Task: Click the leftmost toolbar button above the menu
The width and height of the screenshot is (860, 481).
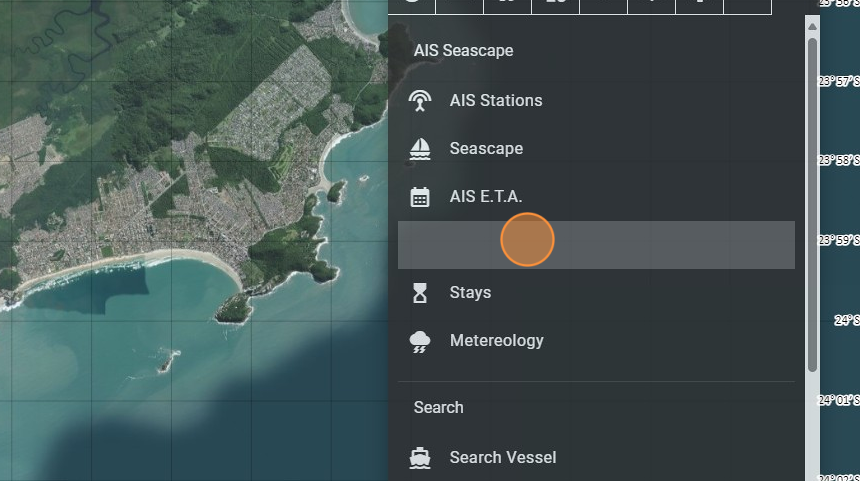Action: [x=412, y=5]
